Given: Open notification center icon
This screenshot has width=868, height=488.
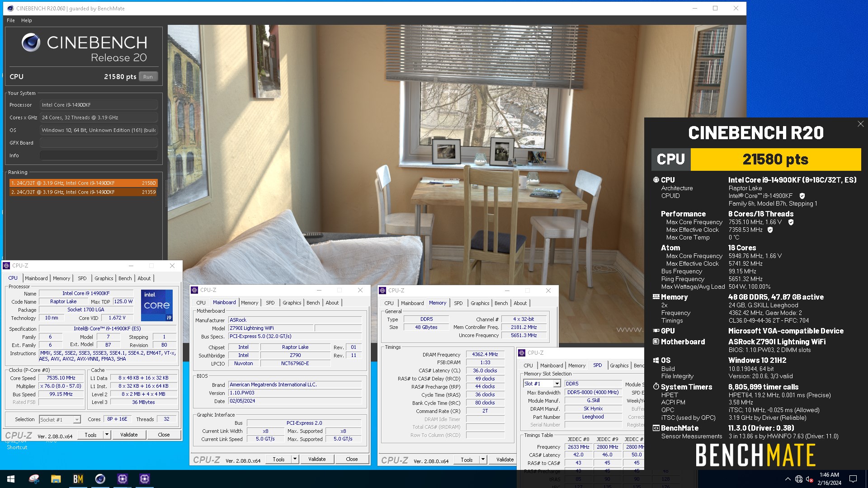Looking at the screenshot, I should pos(853,479).
